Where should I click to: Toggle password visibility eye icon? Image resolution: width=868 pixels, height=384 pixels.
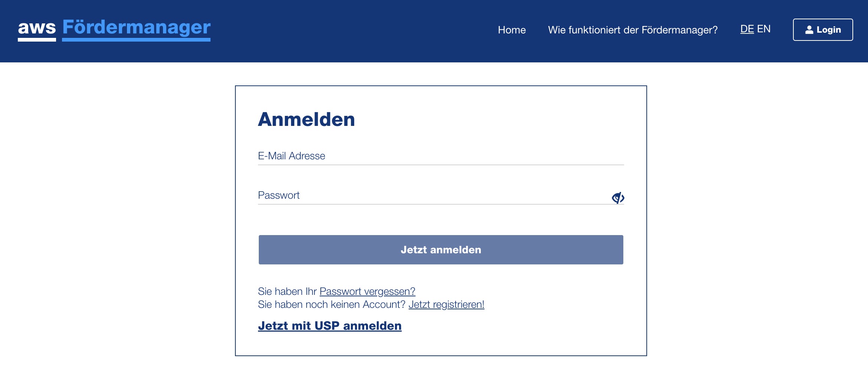(618, 198)
